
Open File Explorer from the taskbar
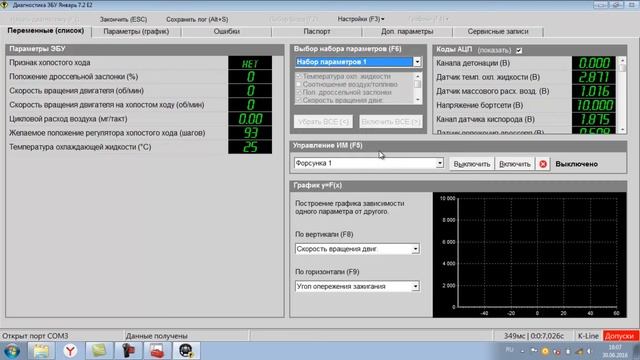click(x=41, y=351)
